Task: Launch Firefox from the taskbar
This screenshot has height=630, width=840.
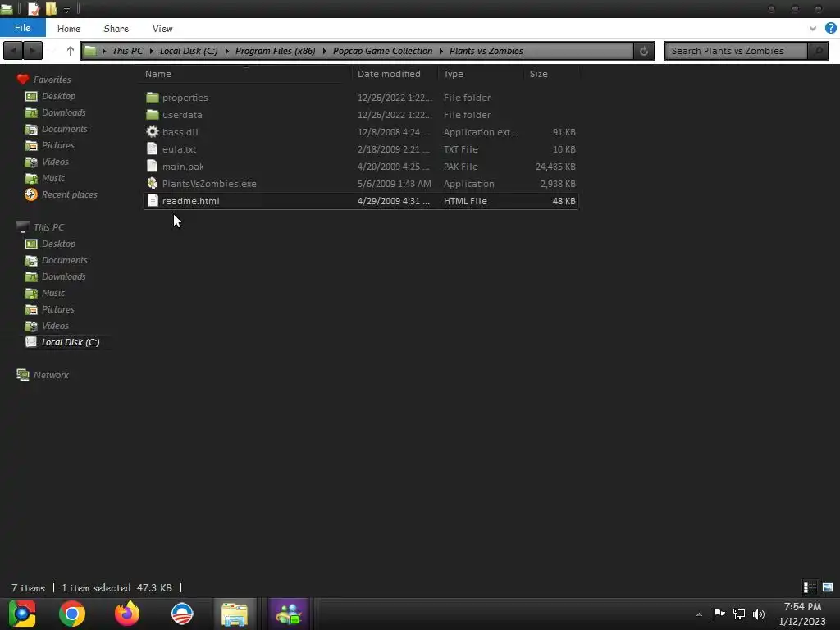Action: [x=127, y=614]
